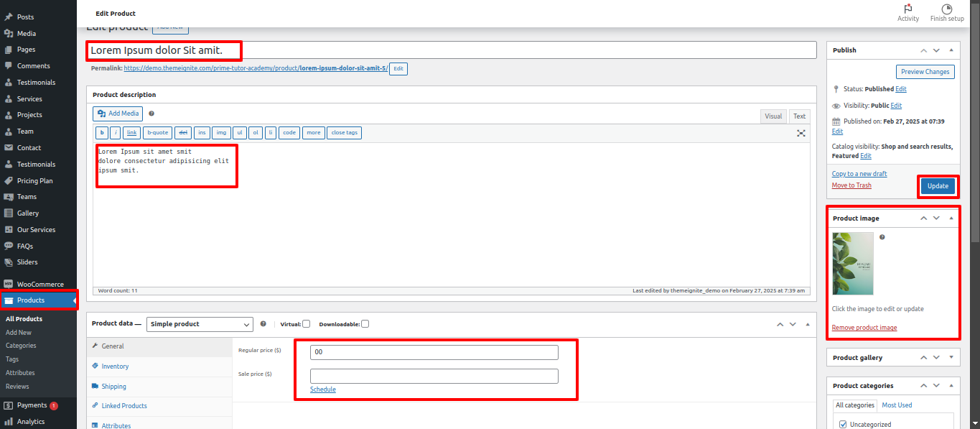Uncheck the Uncategorized category
The height and width of the screenshot is (429, 980).
[x=842, y=424]
